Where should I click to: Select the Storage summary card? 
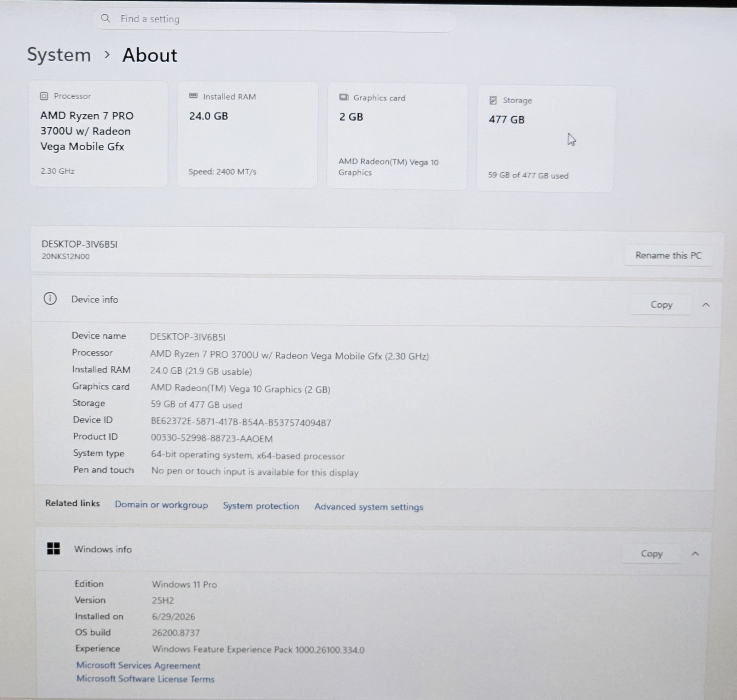pyautogui.click(x=545, y=139)
